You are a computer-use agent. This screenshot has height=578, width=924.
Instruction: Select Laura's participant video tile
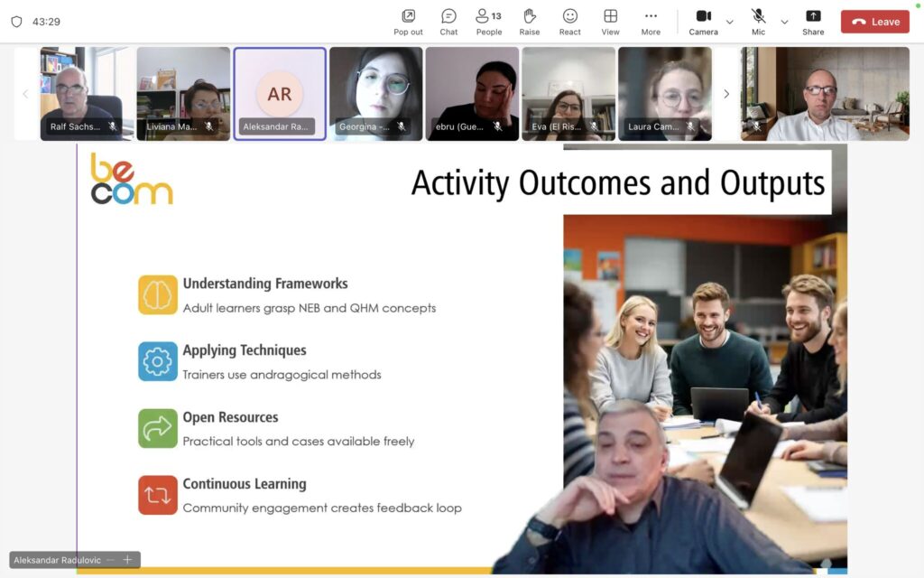(x=665, y=94)
